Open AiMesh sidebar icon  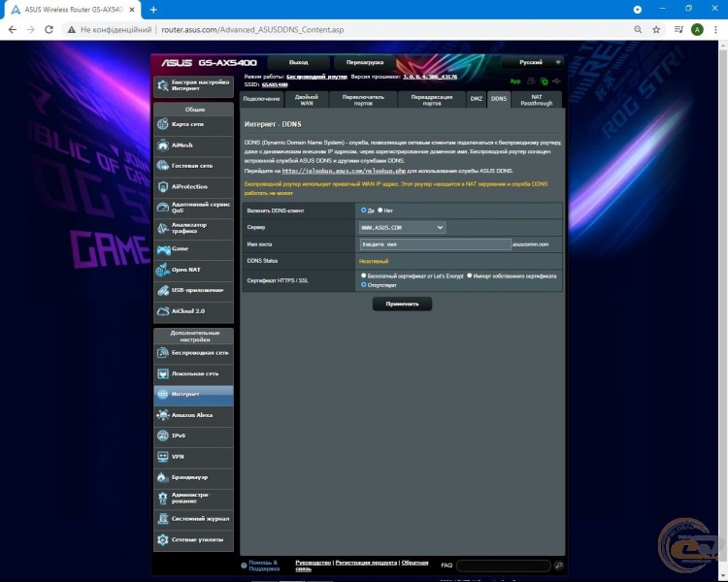click(162, 145)
